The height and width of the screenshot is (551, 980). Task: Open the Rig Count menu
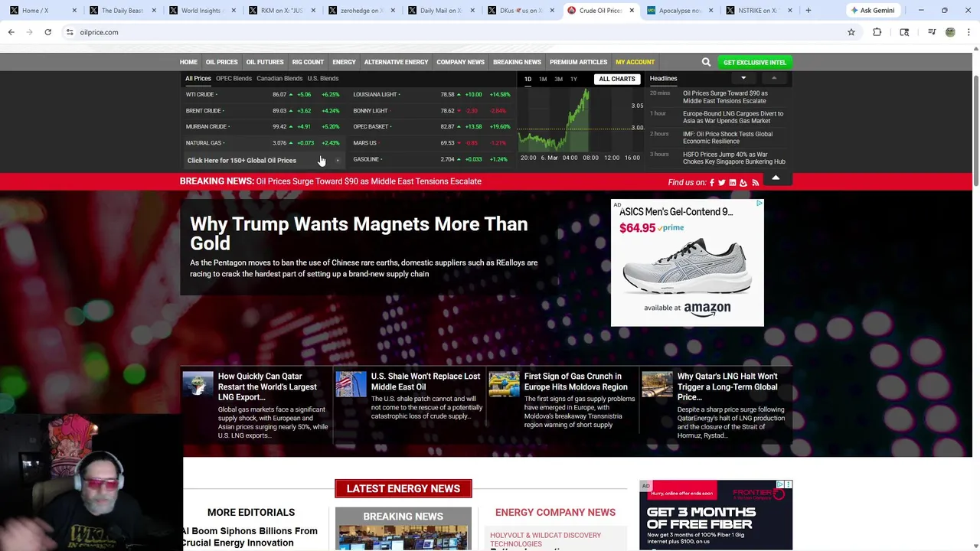click(308, 62)
